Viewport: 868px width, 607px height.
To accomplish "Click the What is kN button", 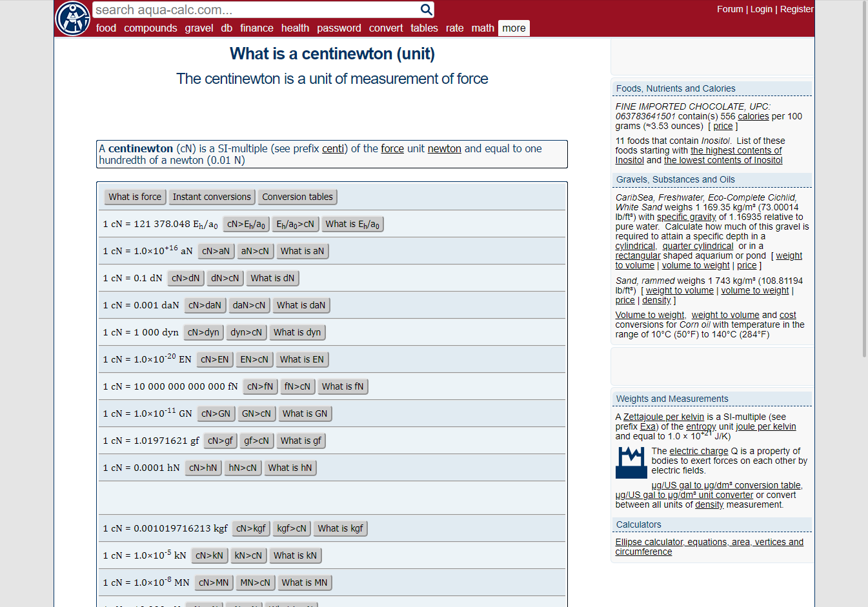I will pyautogui.click(x=295, y=555).
